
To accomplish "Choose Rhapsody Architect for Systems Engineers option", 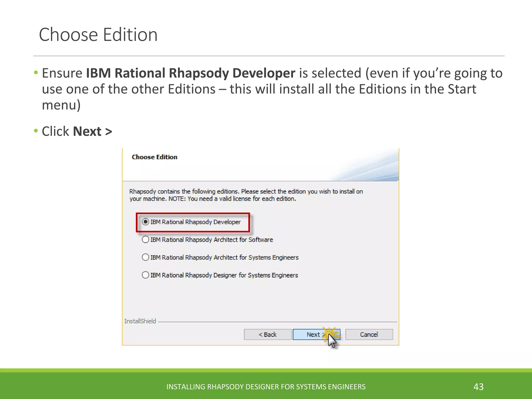I will pos(145,257).
